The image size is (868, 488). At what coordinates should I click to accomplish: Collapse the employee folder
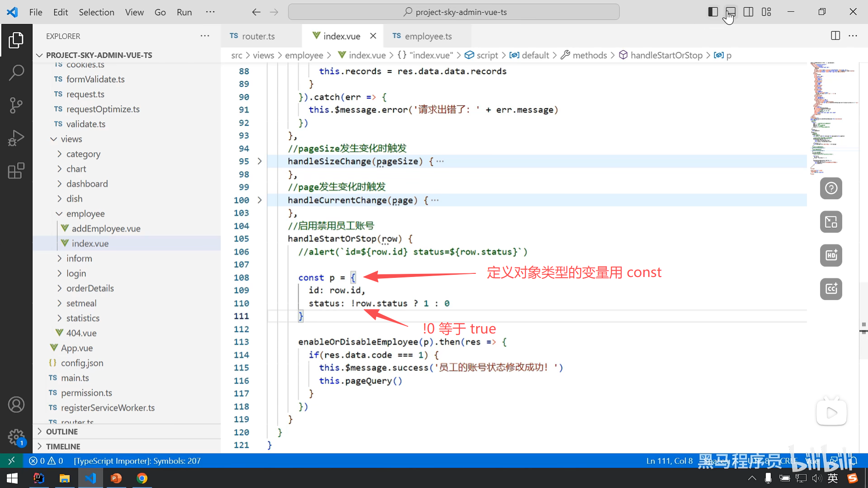(85, 213)
